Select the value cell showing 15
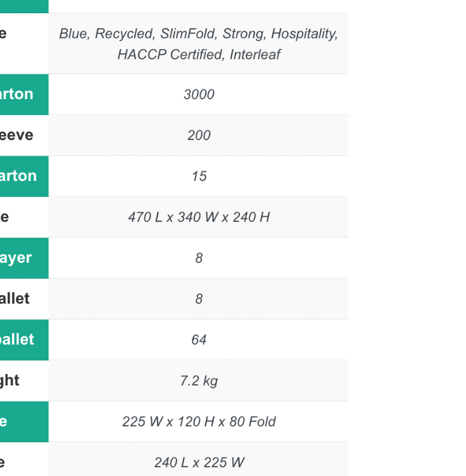 tap(198, 176)
